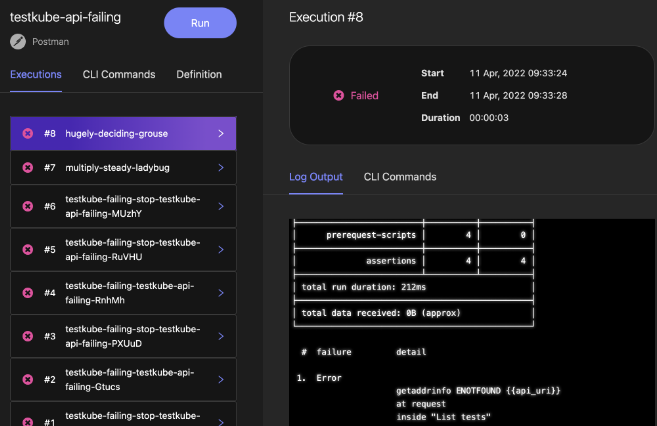This screenshot has height=426, width=657.
Task: Switch to the Executions tab
Action: click(36, 75)
